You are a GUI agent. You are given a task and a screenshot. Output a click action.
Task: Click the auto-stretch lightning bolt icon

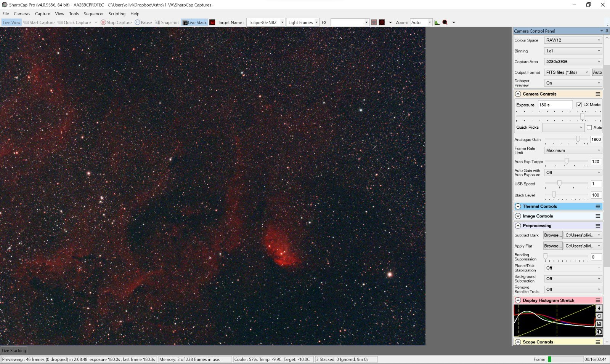click(599, 308)
